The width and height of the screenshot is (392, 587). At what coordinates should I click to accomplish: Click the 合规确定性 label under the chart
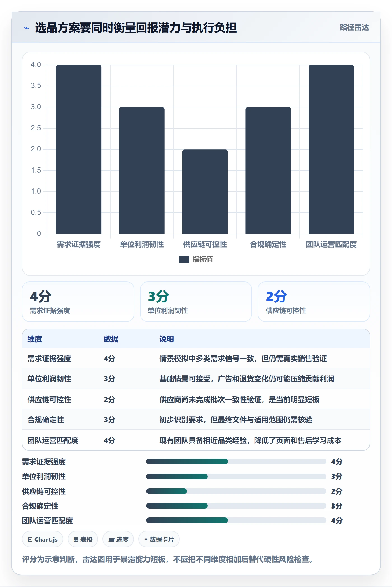(268, 244)
